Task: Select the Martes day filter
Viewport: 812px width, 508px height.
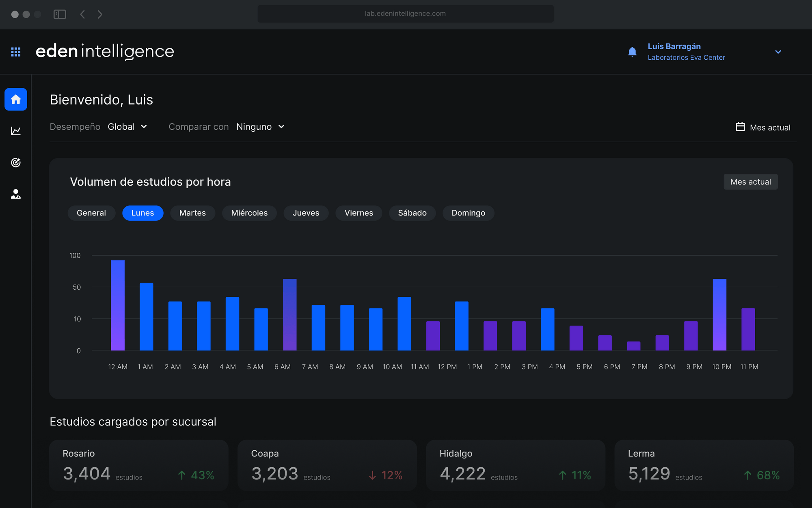Action: (x=192, y=213)
